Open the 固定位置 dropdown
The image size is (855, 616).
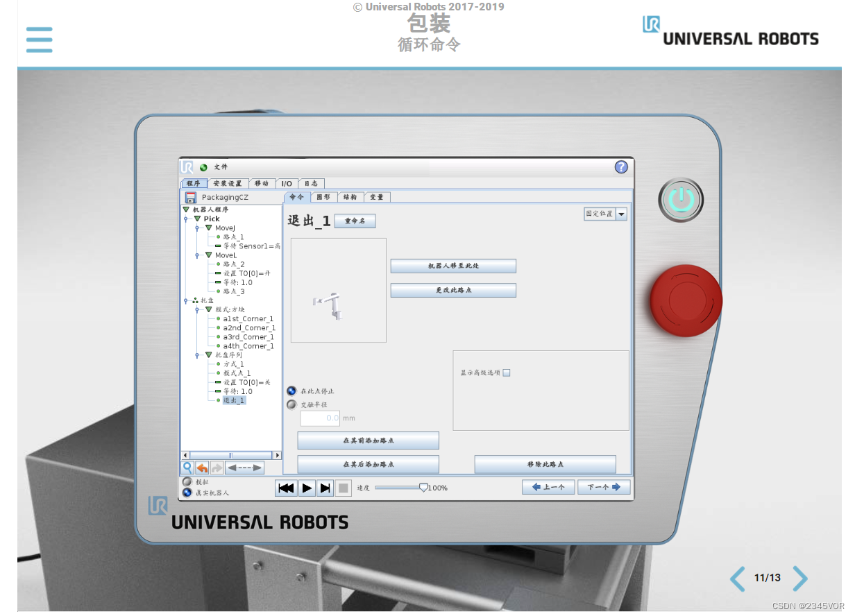point(605,214)
